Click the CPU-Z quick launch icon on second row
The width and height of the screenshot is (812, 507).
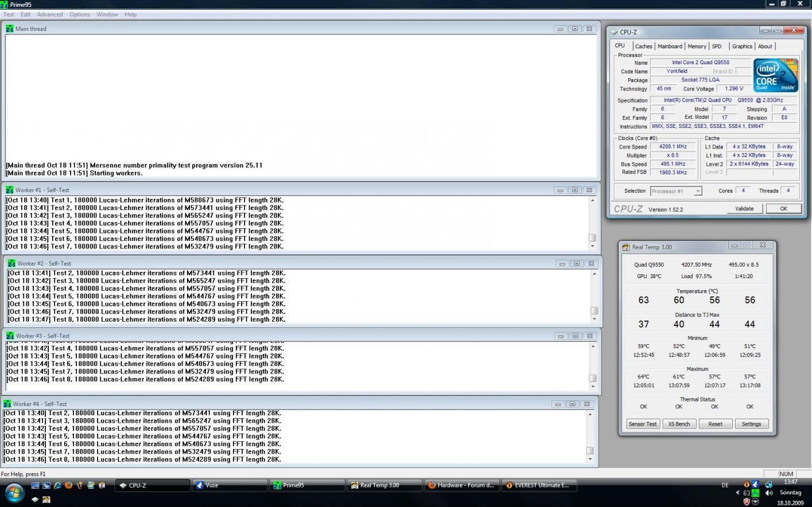(x=35, y=500)
